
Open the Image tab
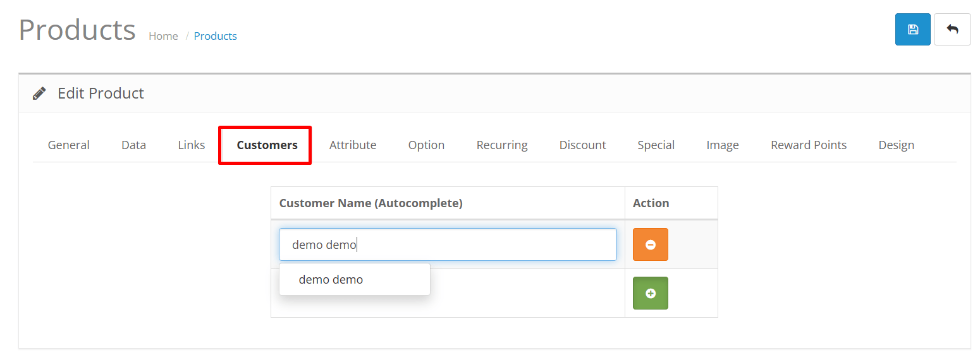coord(723,145)
